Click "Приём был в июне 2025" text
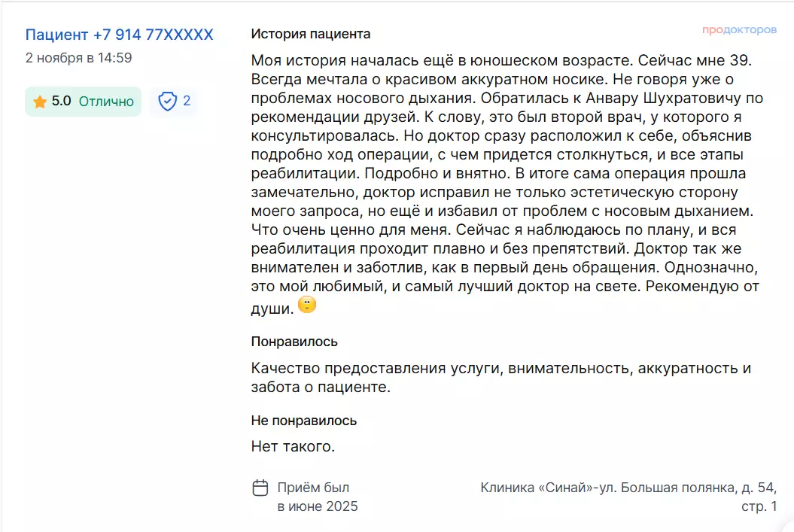Viewport: 794px width, 532px height. tap(317, 497)
